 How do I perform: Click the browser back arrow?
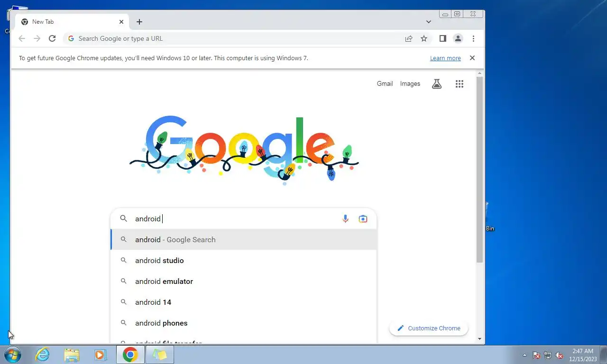(x=22, y=38)
